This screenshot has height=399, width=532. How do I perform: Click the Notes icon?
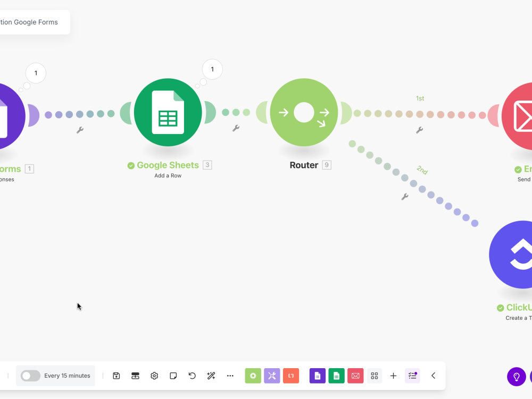[173, 376]
